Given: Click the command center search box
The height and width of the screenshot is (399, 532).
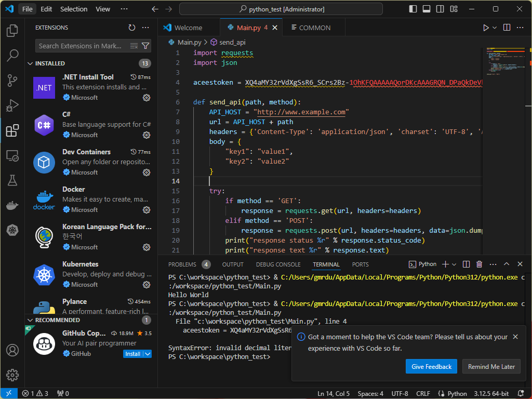Looking at the screenshot, I should pyautogui.click(x=281, y=9).
